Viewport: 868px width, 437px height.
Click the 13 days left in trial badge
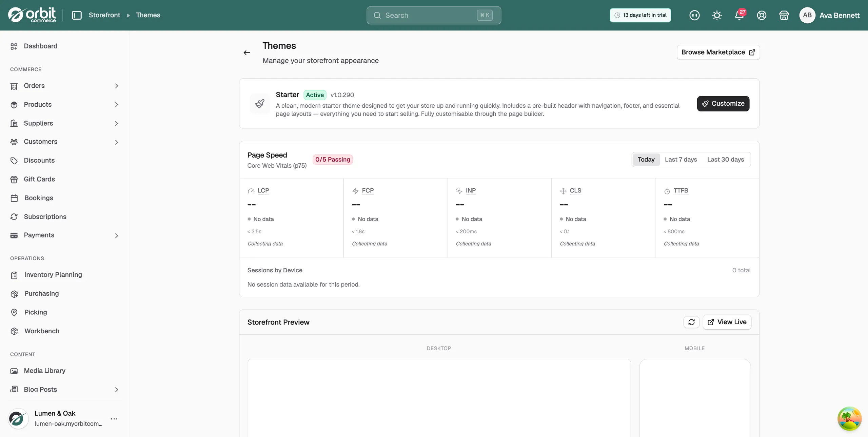pos(640,15)
